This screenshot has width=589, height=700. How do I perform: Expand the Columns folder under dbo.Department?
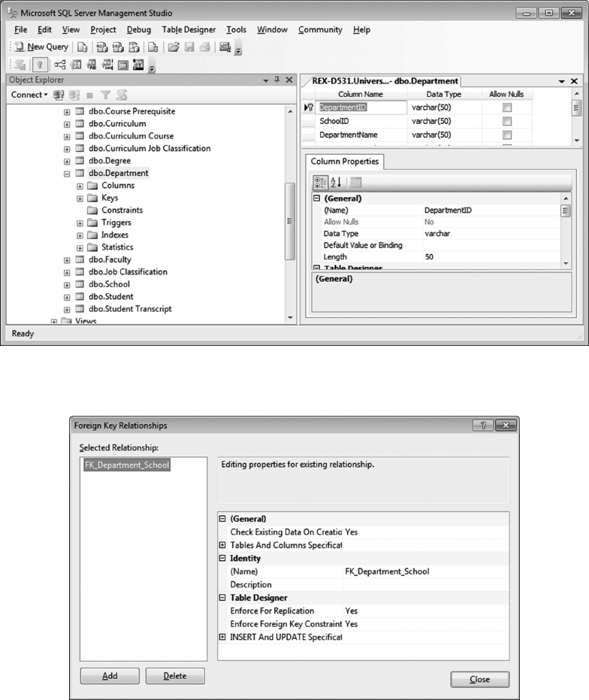pos(80,186)
